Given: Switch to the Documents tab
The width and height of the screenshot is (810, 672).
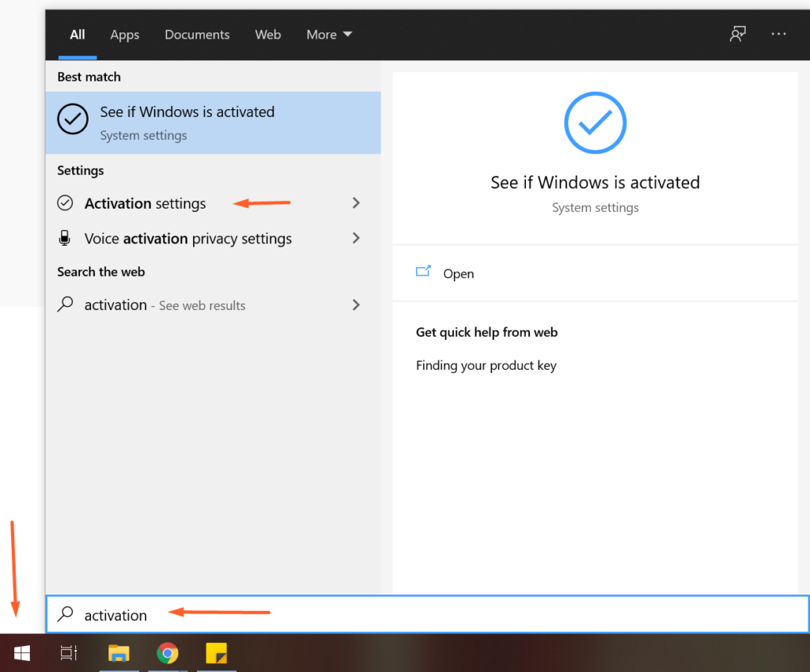Looking at the screenshot, I should (197, 35).
